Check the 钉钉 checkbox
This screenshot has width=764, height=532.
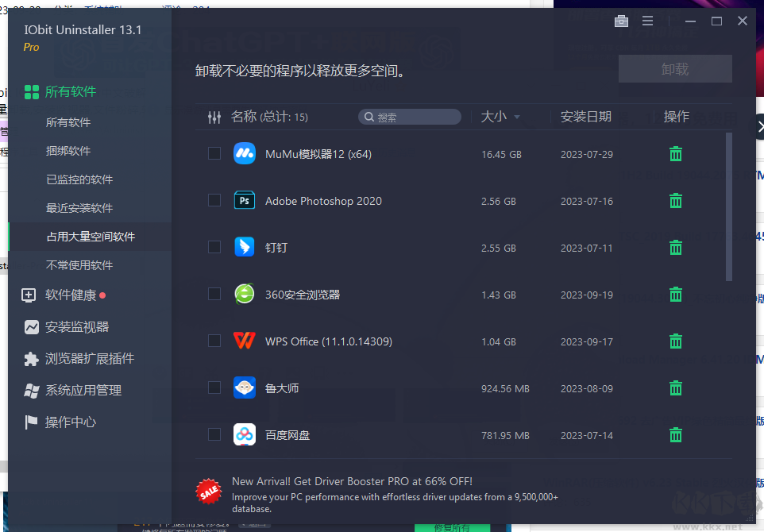pos(214,247)
